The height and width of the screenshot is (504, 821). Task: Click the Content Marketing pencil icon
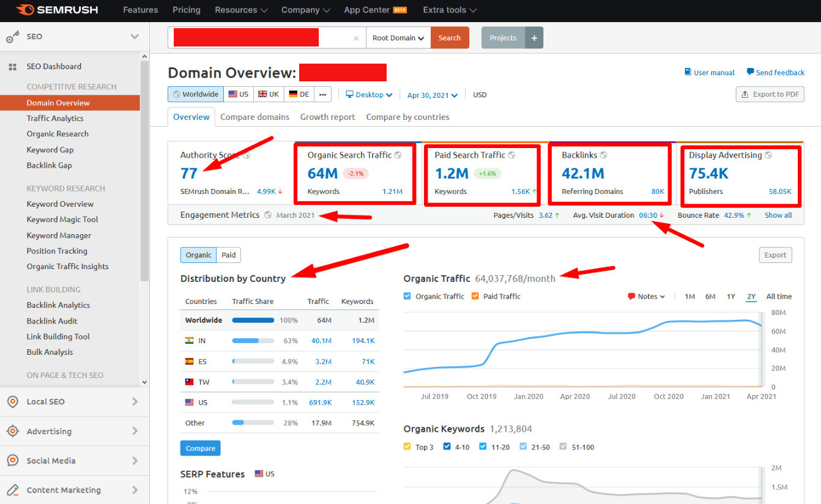(x=12, y=490)
